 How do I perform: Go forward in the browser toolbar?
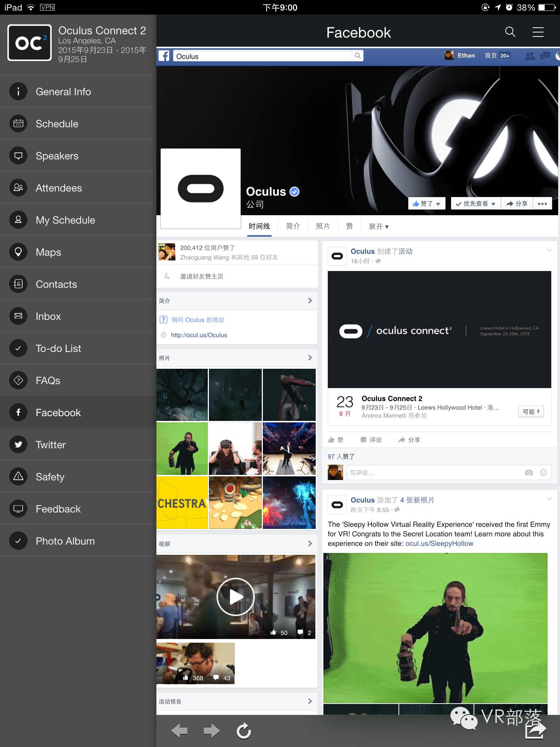tap(211, 731)
